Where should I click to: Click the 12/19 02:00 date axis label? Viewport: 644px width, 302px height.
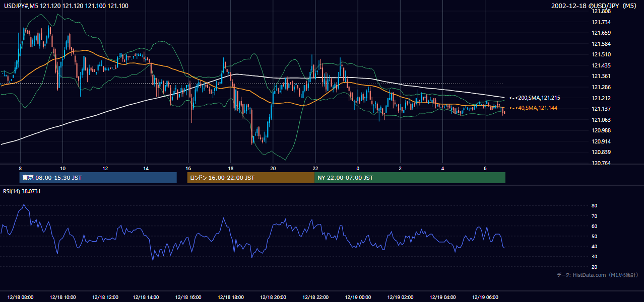401,297
